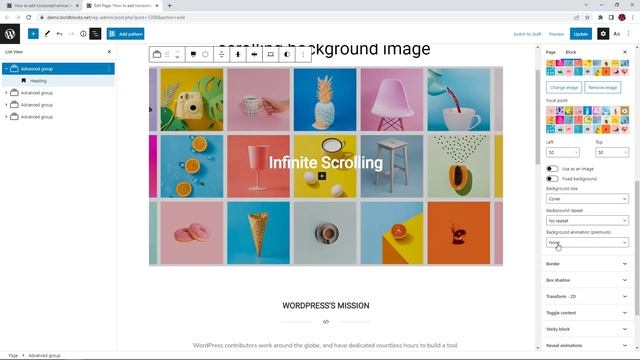The height and width of the screenshot is (360, 640).
Task: Redo the last undone change
Action: click(71, 34)
